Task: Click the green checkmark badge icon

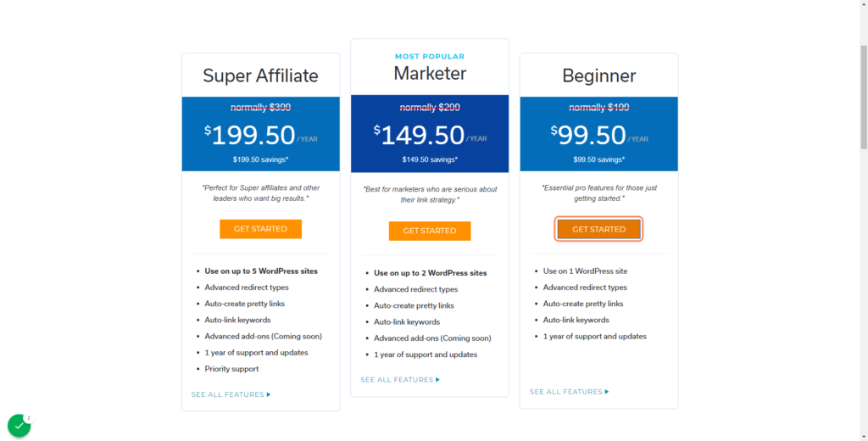Action: pyautogui.click(x=19, y=426)
